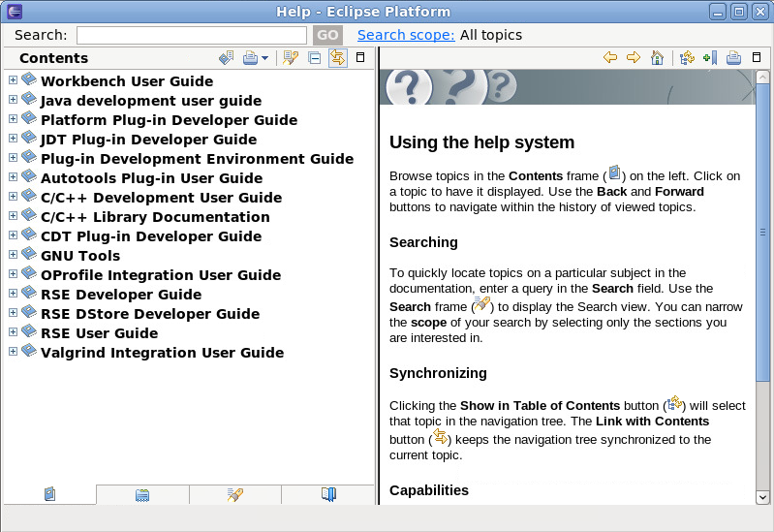This screenshot has height=532, width=774.
Task: Click the Back arrow in content toolbar
Action: click(610, 58)
